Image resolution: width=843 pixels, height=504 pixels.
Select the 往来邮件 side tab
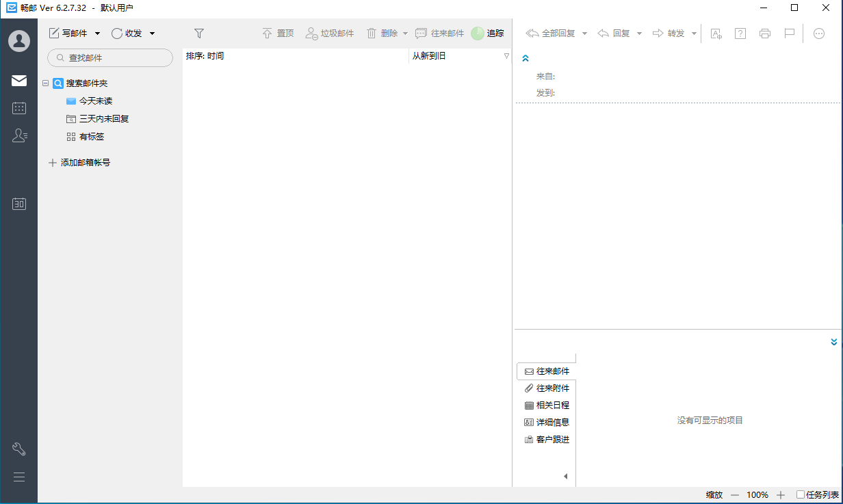[547, 371]
